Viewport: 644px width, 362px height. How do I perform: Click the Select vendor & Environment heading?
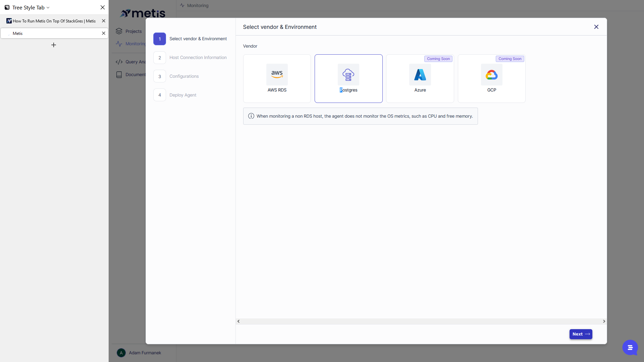280,27
